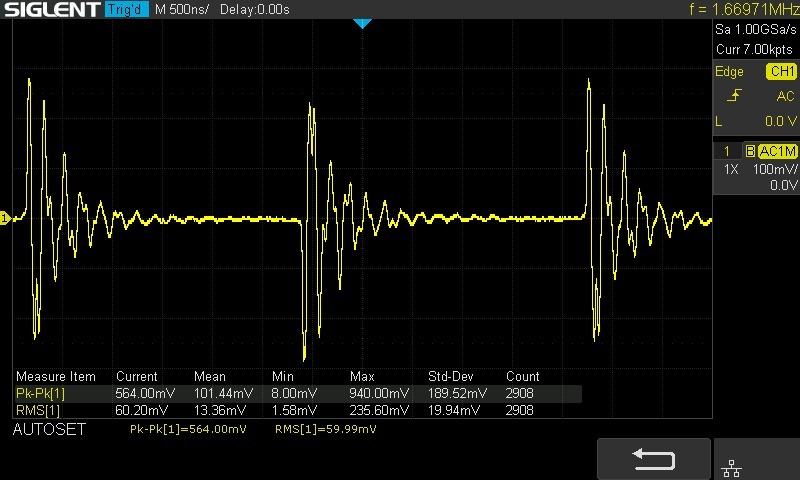Screen dimensions: 800x480
Task: Click the Count column header
Action: 522,376
